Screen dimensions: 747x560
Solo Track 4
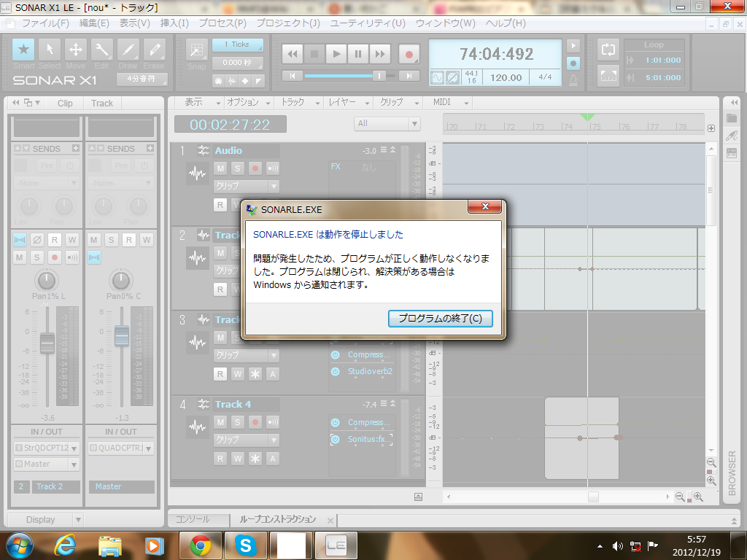pyautogui.click(x=238, y=422)
